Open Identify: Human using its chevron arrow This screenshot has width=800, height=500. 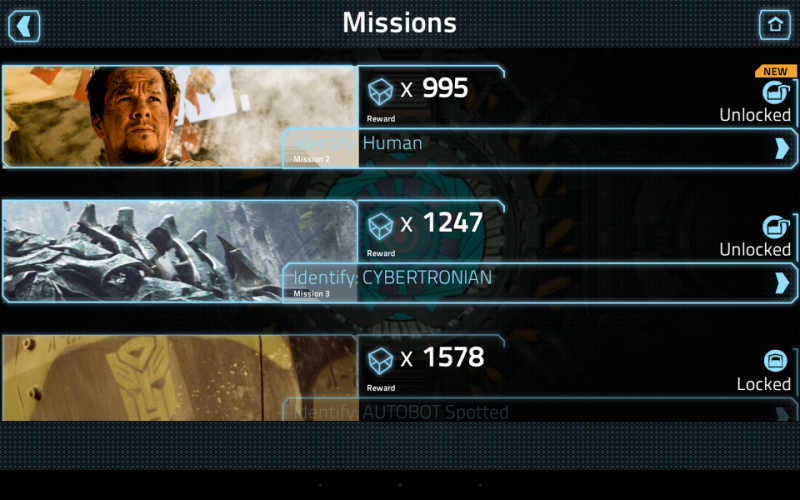pos(782,148)
